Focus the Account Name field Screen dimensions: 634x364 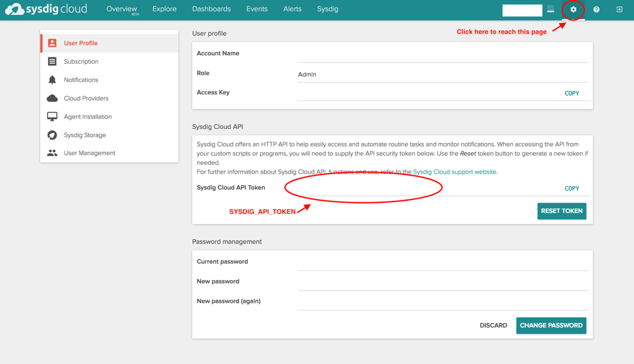point(443,55)
